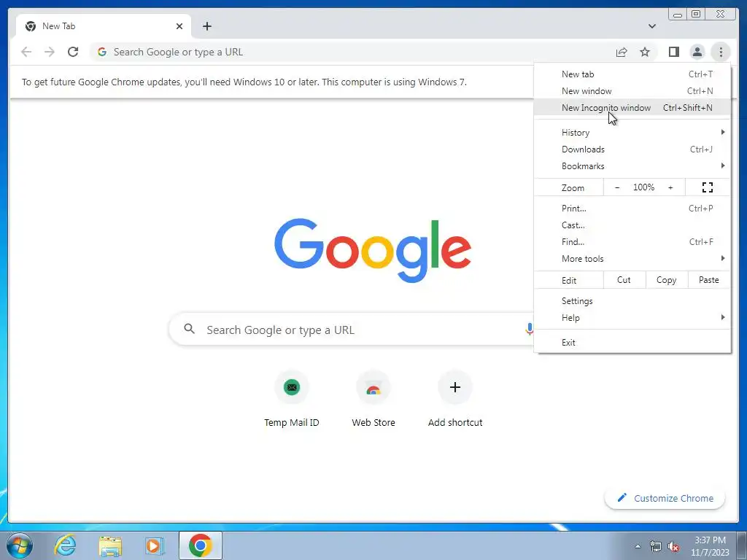This screenshot has width=747, height=560.
Task: Choose Cast... from the menu
Action: tap(632, 225)
